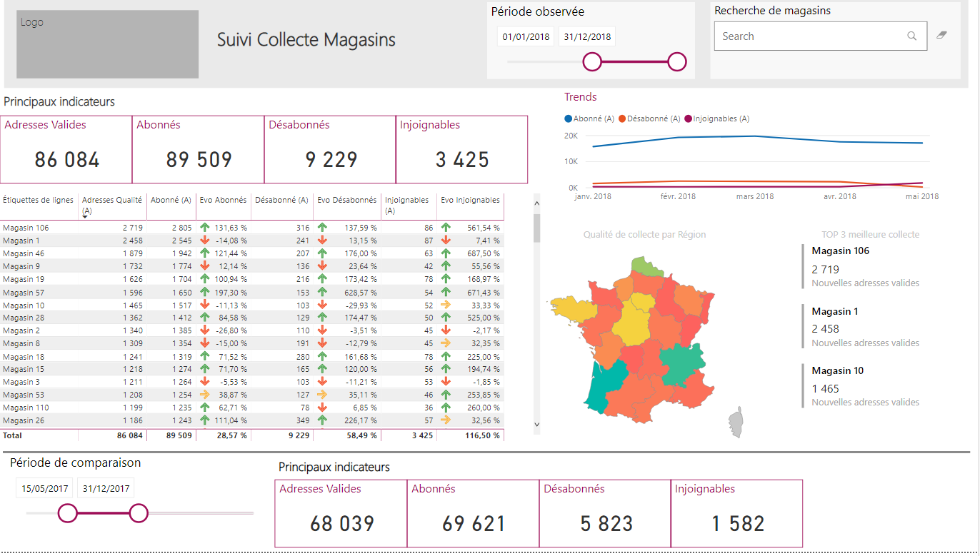Screen dimensions: 980x556
Task: Click red arrow for Magasin 9 Evo Abonnés
Action: coord(205,266)
